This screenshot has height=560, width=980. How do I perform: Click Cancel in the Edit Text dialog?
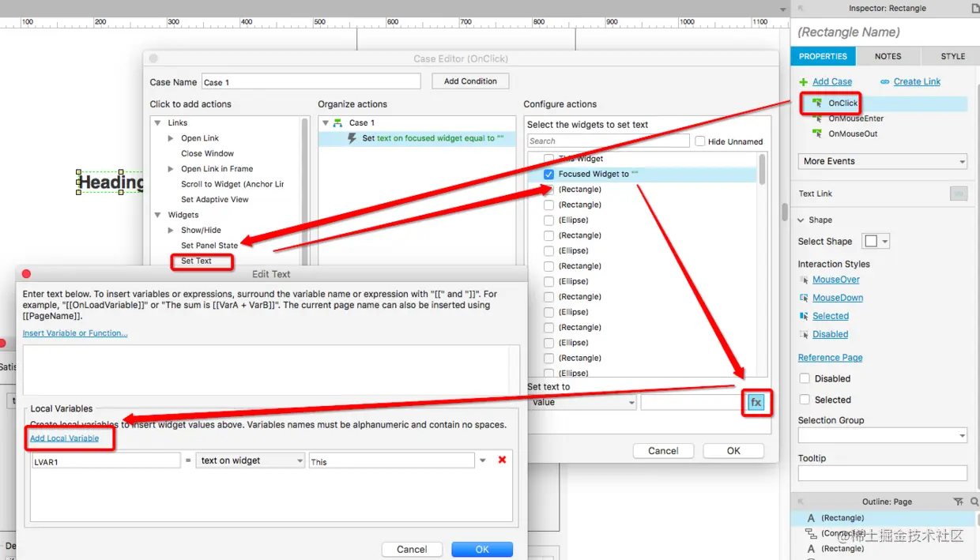(412, 549)
